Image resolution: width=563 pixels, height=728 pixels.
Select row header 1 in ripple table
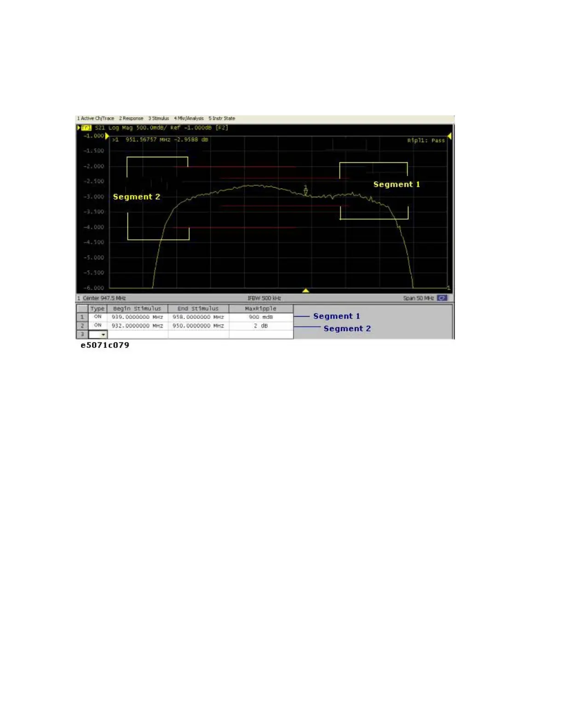(x=82, y=317)
